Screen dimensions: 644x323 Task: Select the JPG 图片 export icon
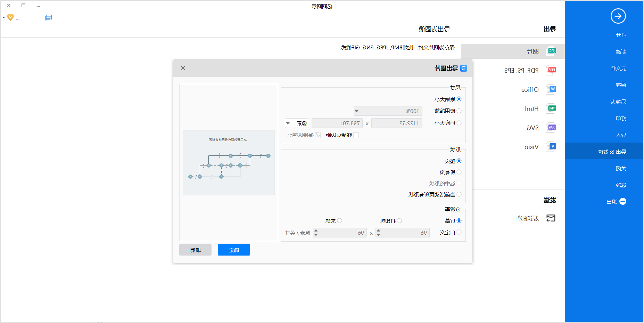point(551,51)
